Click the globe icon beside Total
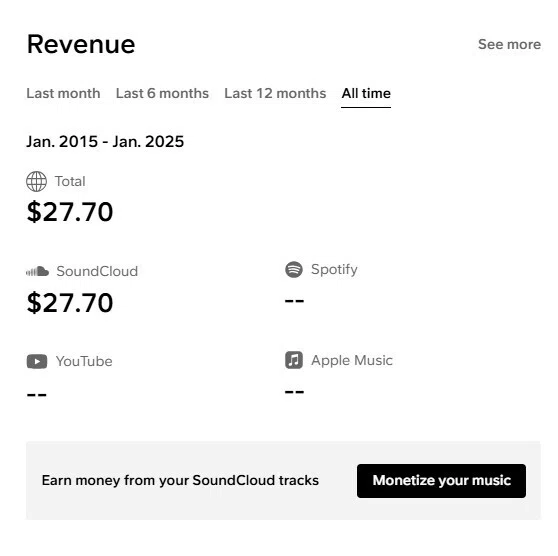This screenshot has height=556, width=558. pyautogui.click(x=36, y=182)
